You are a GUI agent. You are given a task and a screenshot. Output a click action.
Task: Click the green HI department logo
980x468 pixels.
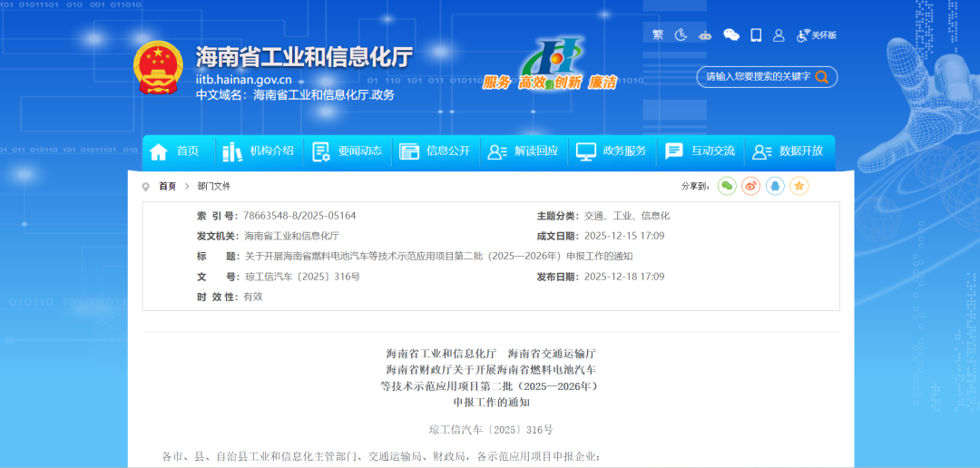[553, 57]
